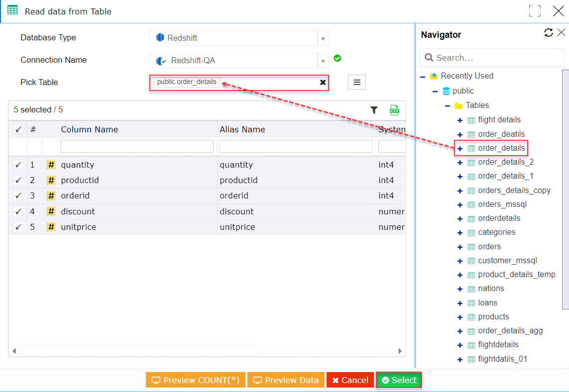Collapse the public schema node

[435, 92]
